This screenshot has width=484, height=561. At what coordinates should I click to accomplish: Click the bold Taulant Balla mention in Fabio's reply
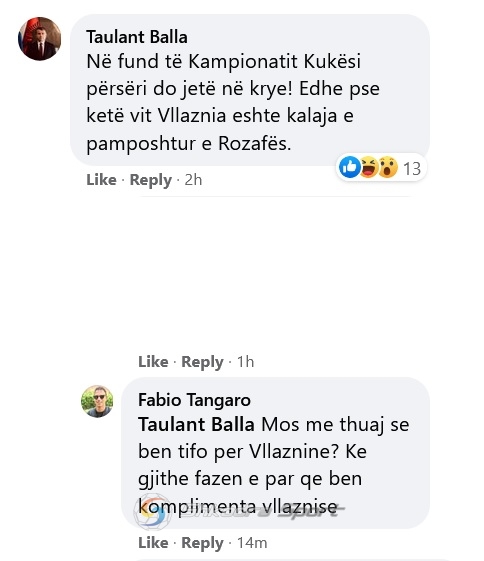click(196, 425)
